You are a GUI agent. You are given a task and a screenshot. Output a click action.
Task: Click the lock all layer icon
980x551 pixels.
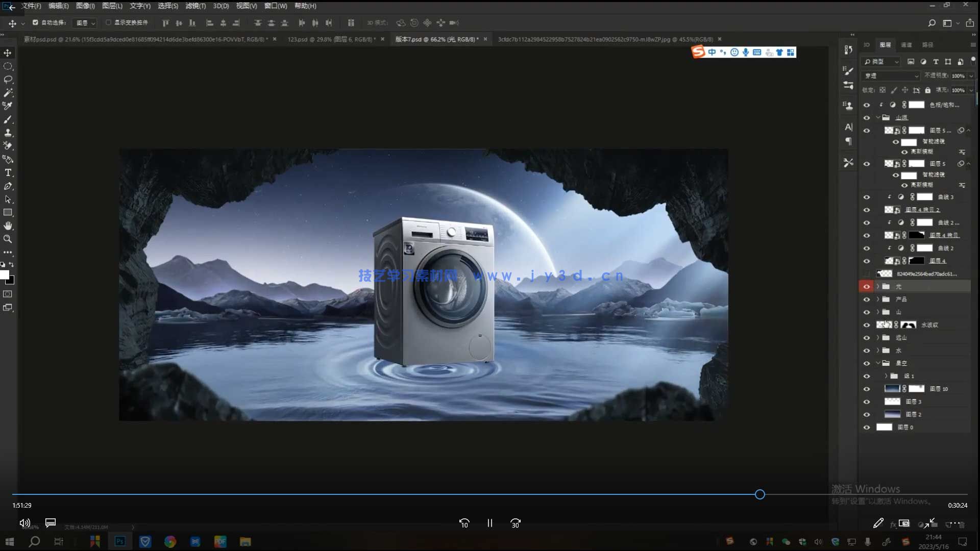tap(927, 90)
